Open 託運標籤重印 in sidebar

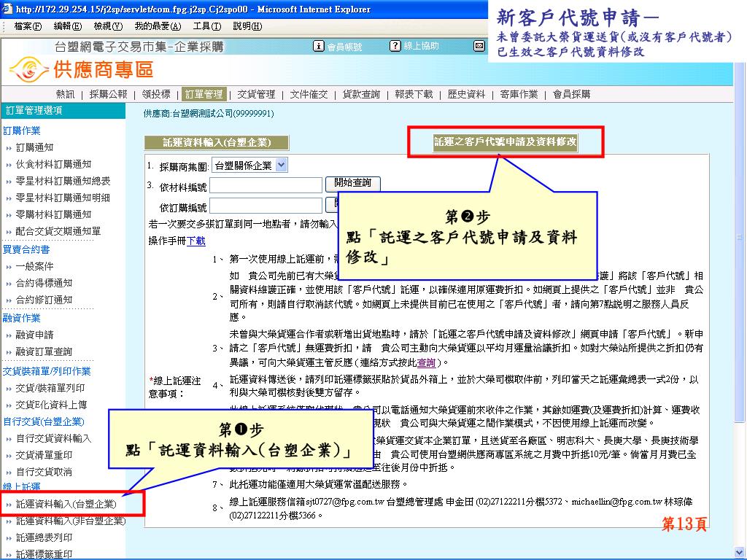click(44, 554)
